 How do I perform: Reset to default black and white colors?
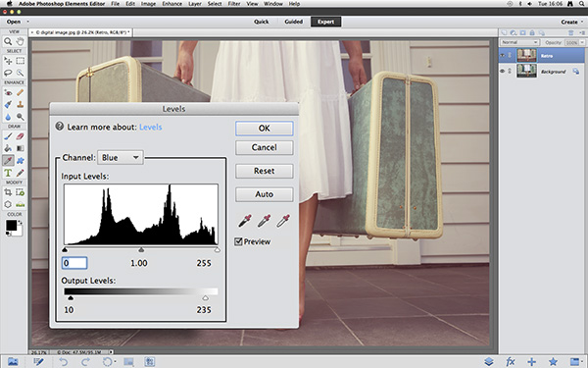point(8,234)
